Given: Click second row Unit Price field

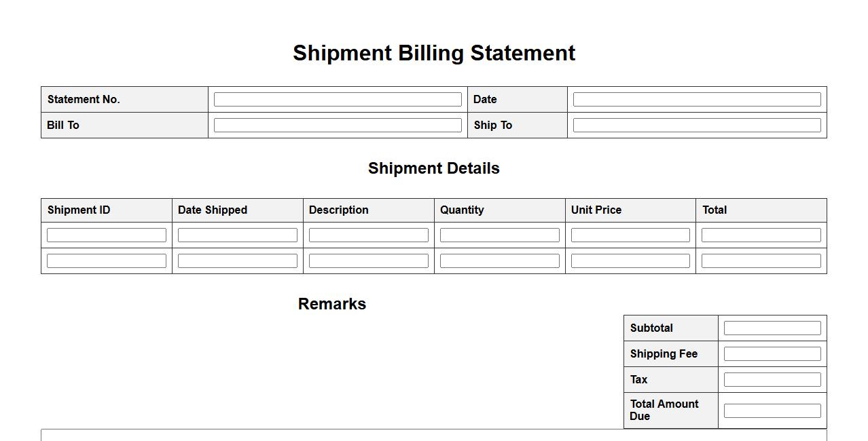Looking at the screenshot, I should pyautogui.click(x=630, y=261).
